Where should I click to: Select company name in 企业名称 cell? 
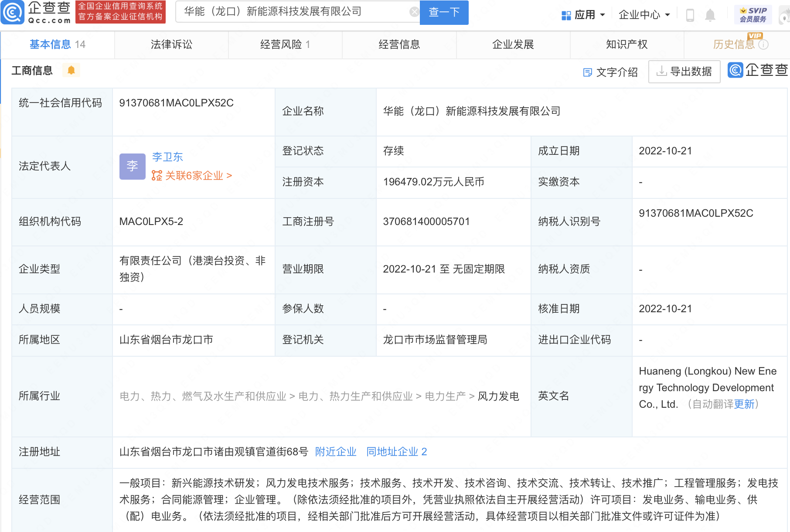[472, 111]
